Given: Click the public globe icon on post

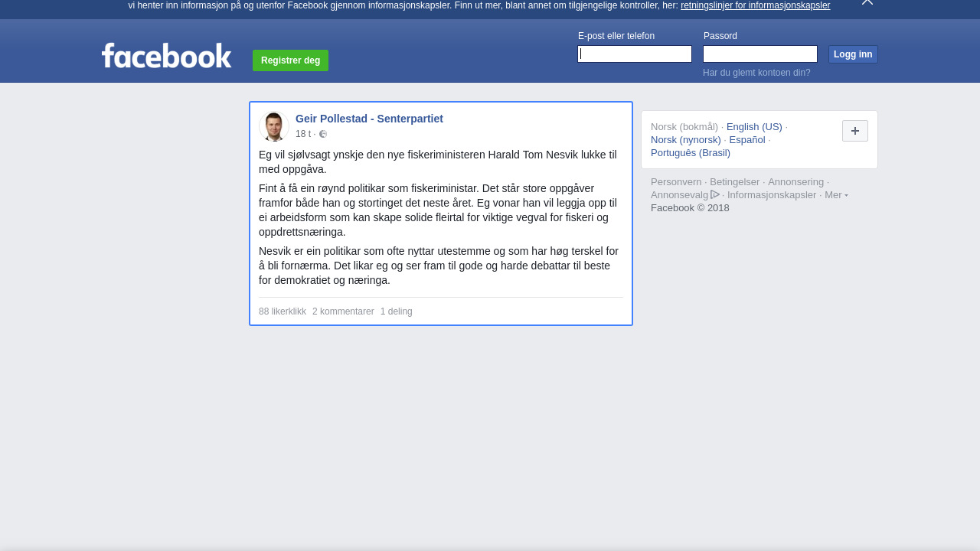Looking at the screenshot, I should click(323, 134).
